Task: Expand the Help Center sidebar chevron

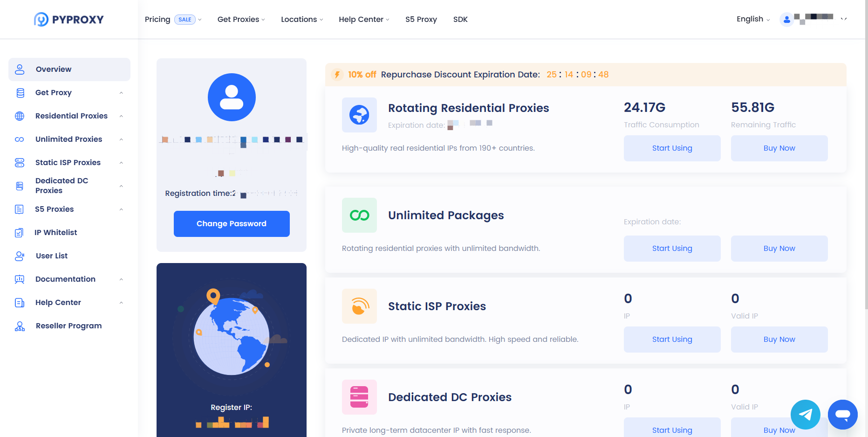Action: [x=121, y=303]
